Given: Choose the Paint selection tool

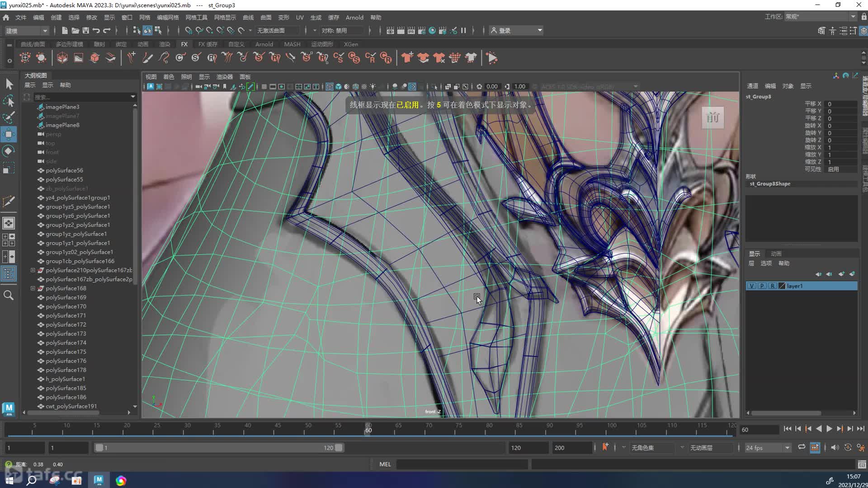Looking at the screenshot, I should (x=9, y=117).
